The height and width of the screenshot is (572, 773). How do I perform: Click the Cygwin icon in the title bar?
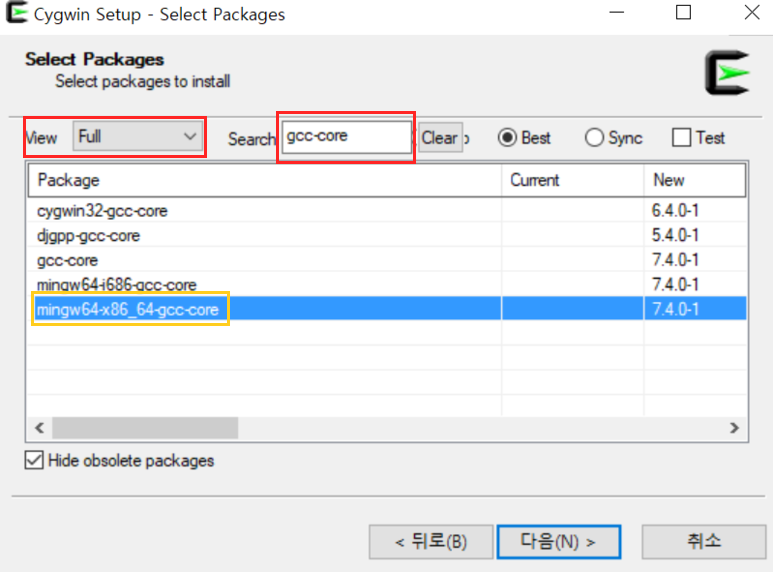tap(16, 13)
